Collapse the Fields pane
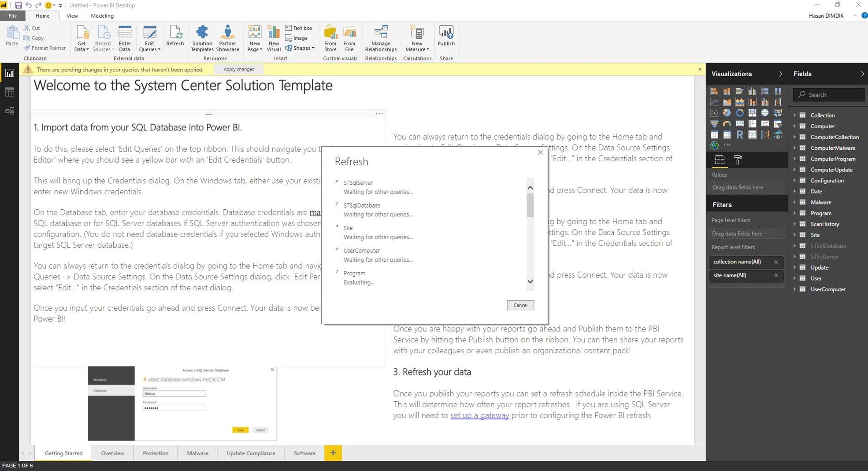 (862, 74)
